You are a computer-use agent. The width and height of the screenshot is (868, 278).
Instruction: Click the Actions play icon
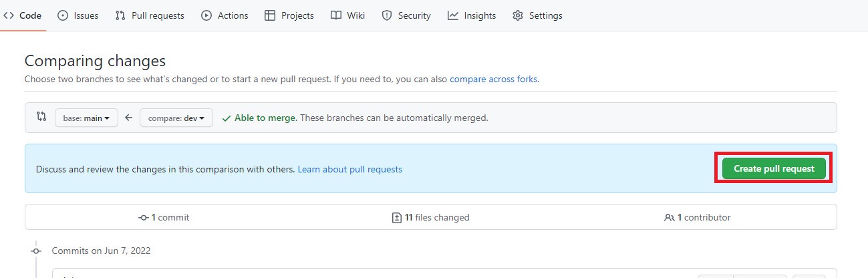click(x=206, y=15)
